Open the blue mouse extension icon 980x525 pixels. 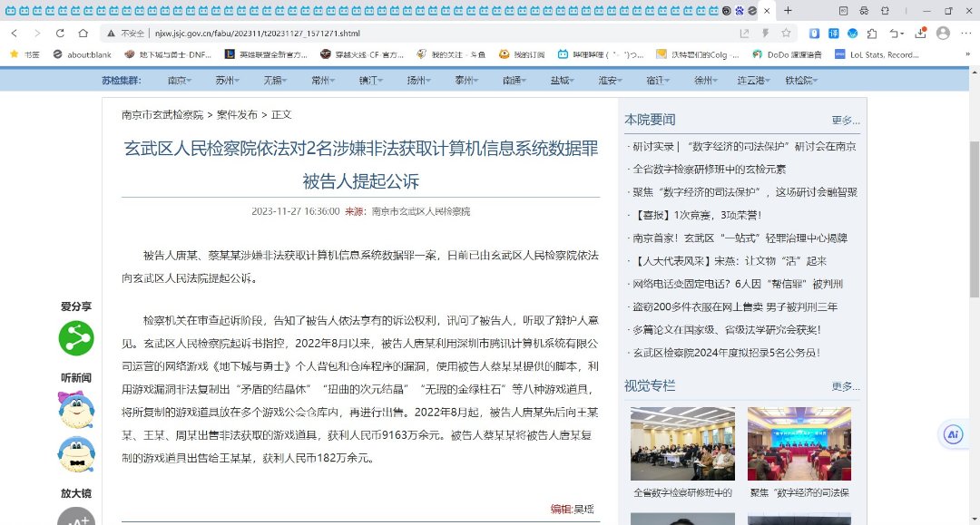814,33
